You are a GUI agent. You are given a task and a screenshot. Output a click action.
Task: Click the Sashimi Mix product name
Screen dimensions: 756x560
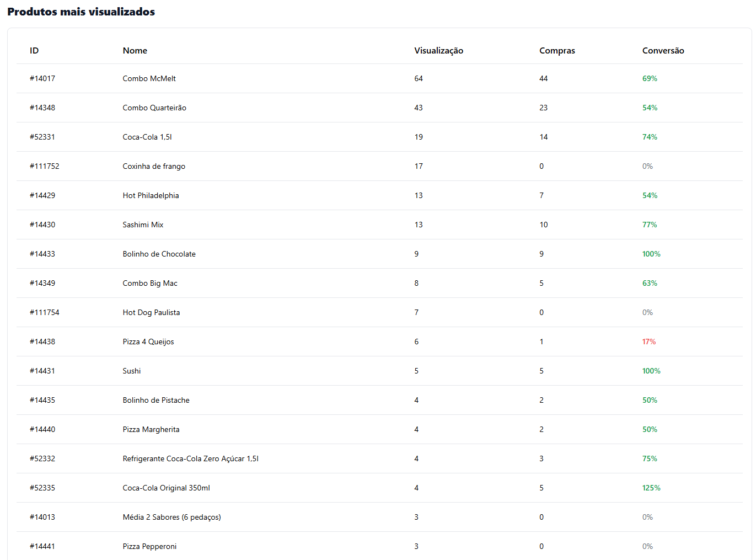143,225
